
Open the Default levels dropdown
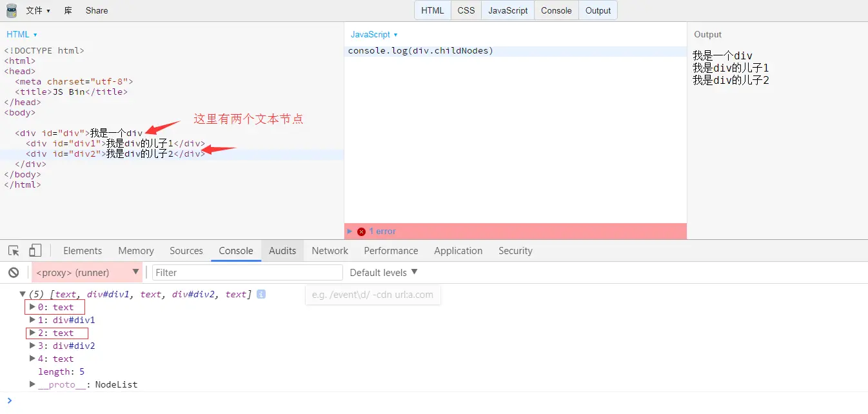coord(384,273)
